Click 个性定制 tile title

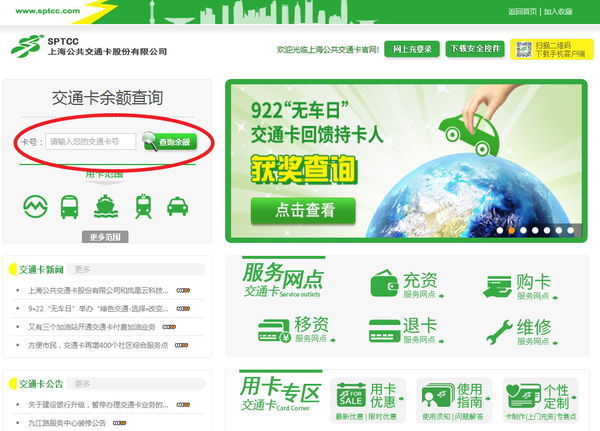(557, 397)
